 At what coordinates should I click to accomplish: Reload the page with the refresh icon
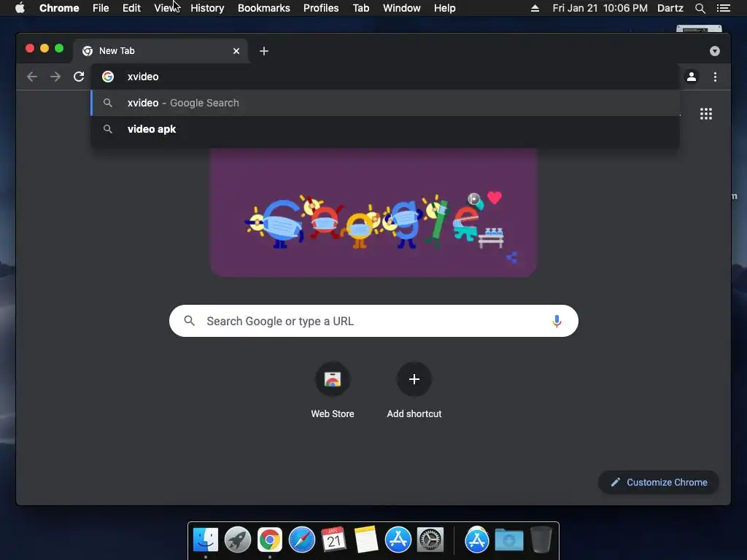coord(79,77)
